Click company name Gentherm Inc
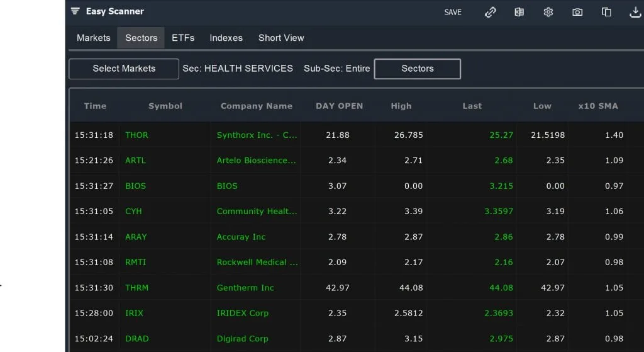This screenshot has height=352, width=644. (x=245, y=288)
